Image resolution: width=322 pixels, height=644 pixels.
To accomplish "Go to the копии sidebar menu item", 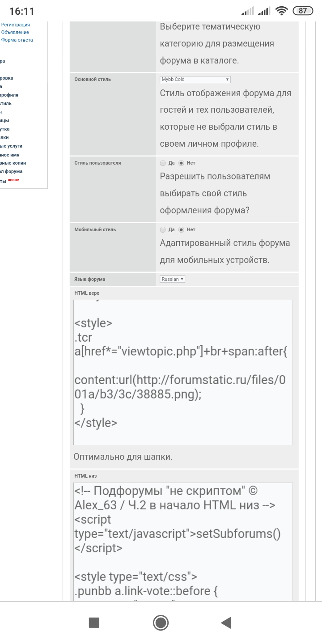I will click(13, 163).
